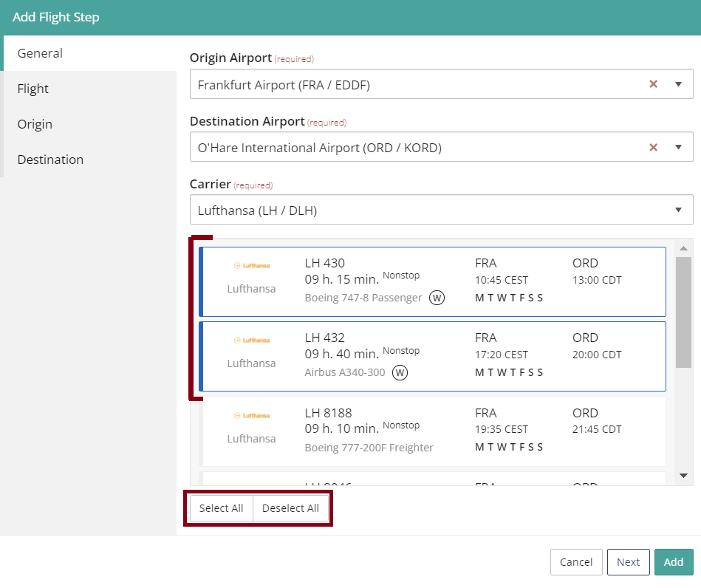The width and height of the screenshot is (701, 588).
Task: Click the W icon on flight LH 432
Action: click(x=400, y=373)
